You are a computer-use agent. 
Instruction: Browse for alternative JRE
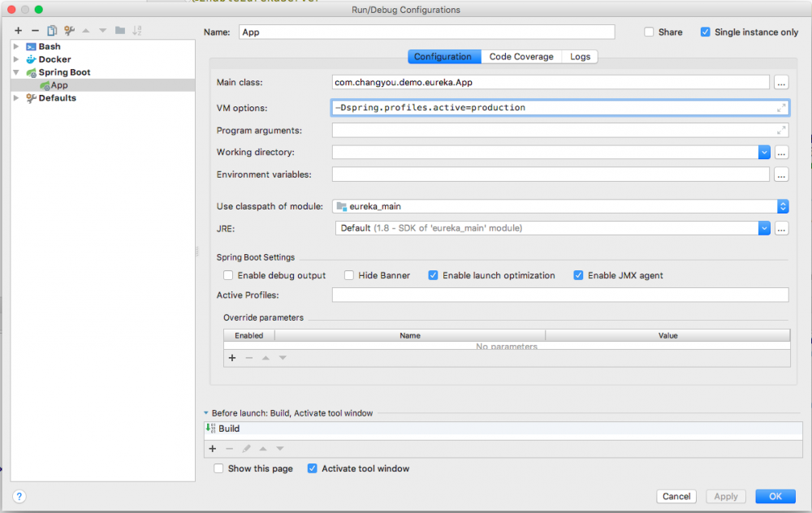click(x=781, y=228)
